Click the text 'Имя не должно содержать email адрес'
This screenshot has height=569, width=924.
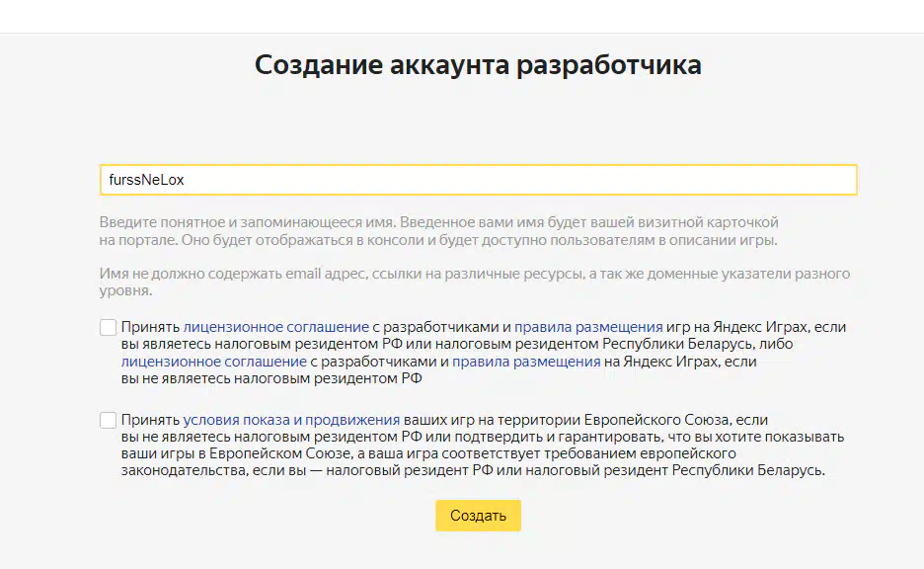coord(232,274)
